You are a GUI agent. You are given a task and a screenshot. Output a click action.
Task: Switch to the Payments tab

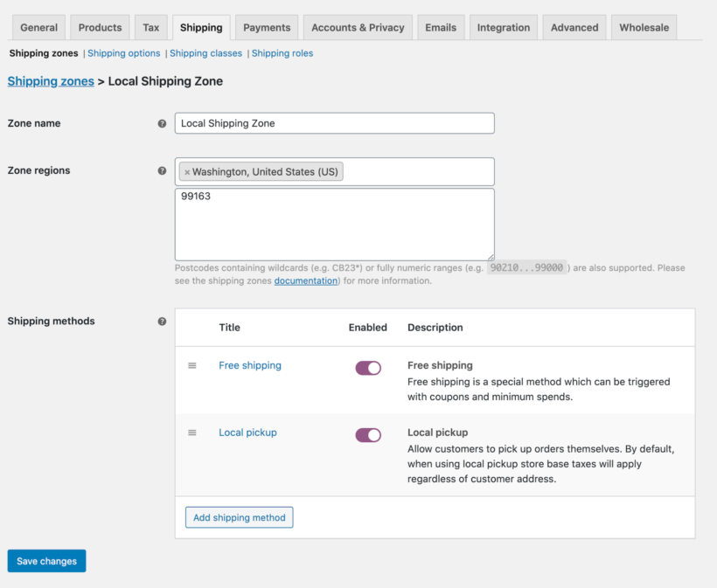coord(266,27)
